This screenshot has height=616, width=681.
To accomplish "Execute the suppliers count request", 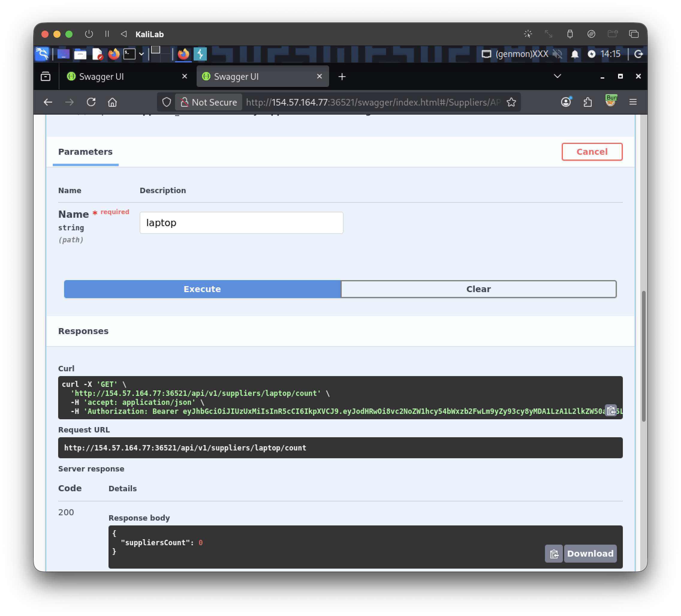I will click(x=202, y=289).
